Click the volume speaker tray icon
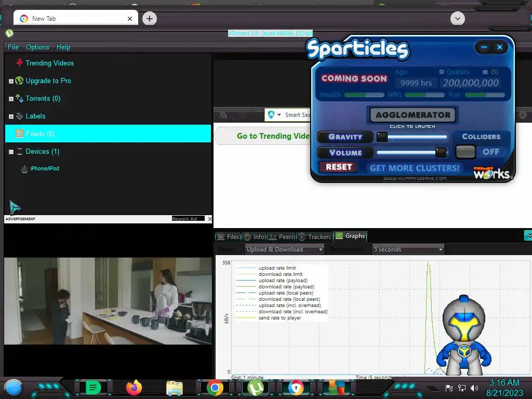Screen dimensions: 532x399 [474, 388]
